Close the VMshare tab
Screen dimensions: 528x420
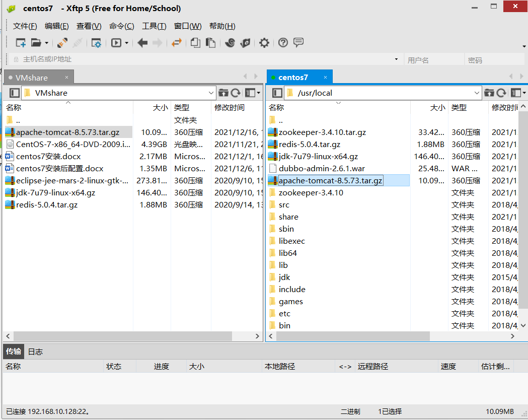tap(66, 78)
